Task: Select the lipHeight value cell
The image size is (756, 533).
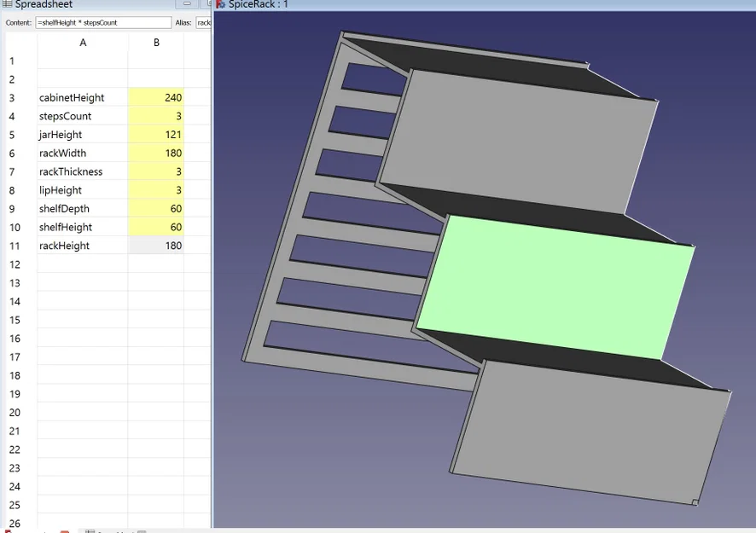Action: pyautogui.click(x=156, y=190)
